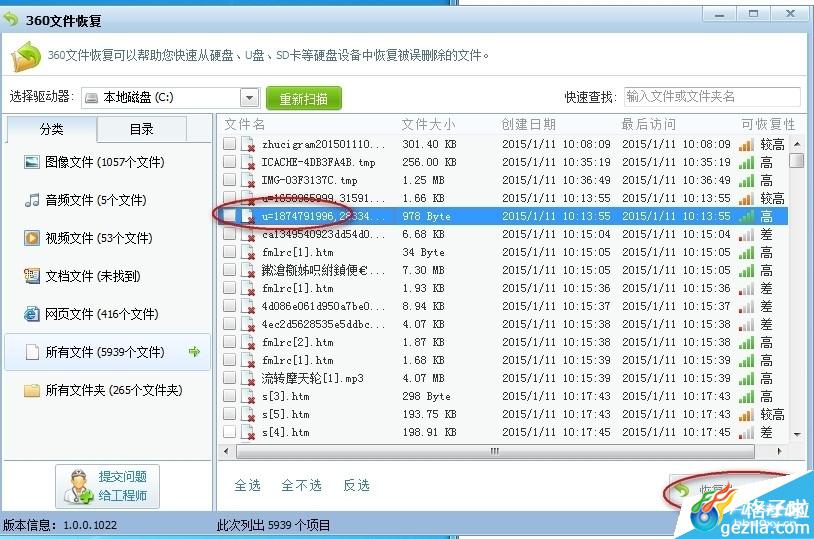Tick checkbox for fmlrc[2].htm
Viewport: 814px width, 539px height.
click(229, 342)
